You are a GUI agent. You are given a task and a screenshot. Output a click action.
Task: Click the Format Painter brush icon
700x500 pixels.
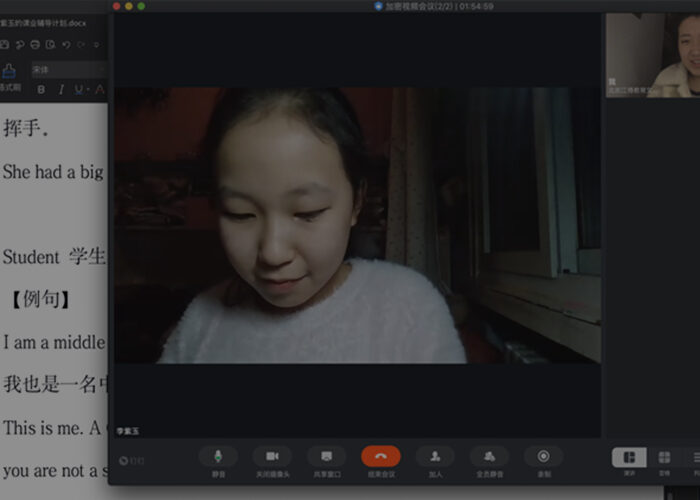click(x=9, y=71)
